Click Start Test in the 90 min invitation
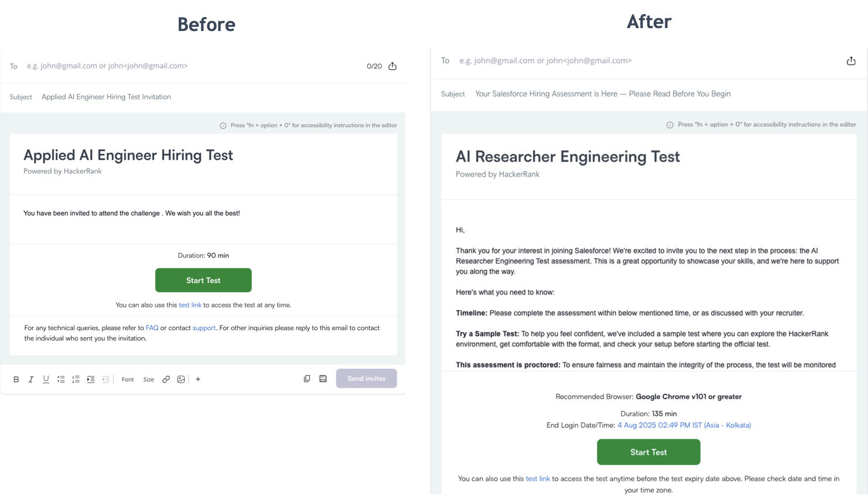This screenshot has height=500, width=868. click(203, 280)
